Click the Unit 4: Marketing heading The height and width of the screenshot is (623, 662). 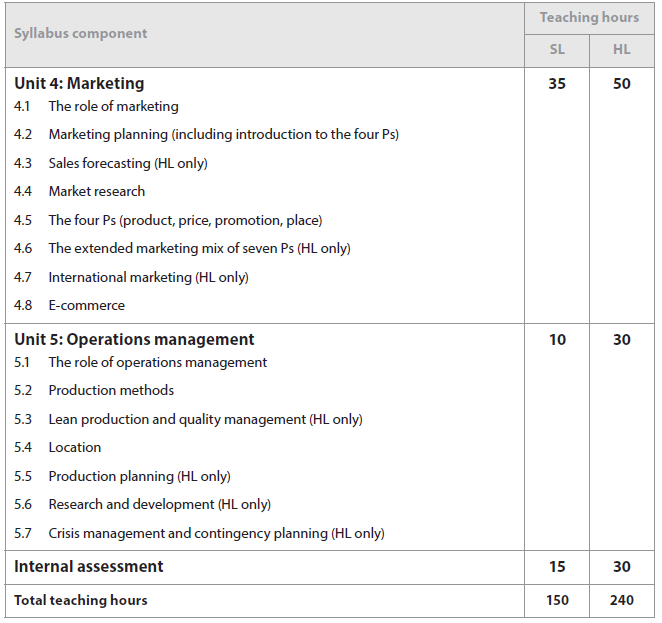coord(79,84)
